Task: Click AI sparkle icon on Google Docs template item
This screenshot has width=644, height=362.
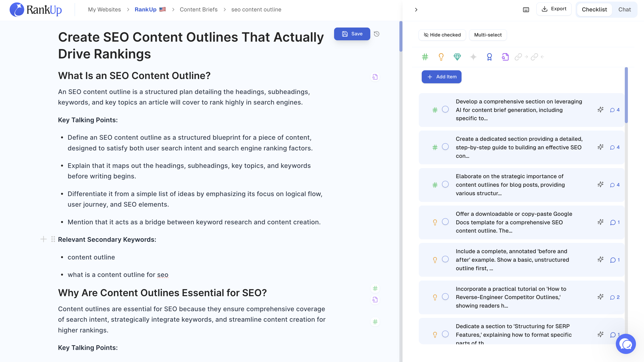Action: (x=600, y=222)
